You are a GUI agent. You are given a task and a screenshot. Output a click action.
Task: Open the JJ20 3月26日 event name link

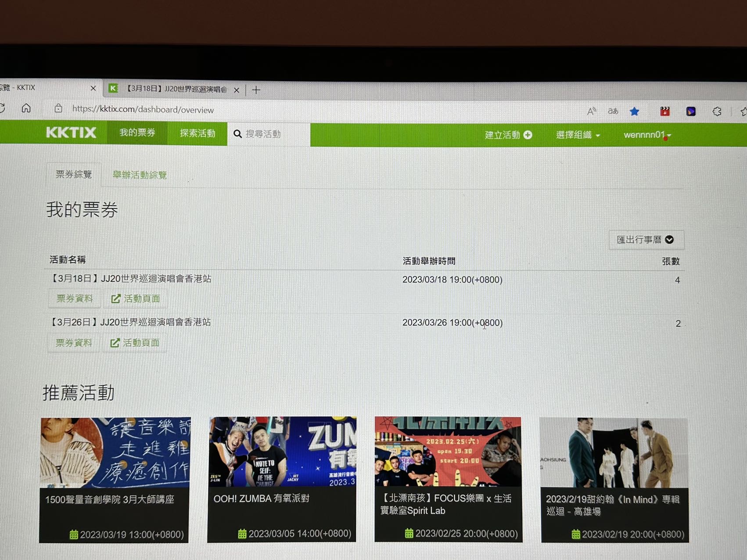pos(130,322)
